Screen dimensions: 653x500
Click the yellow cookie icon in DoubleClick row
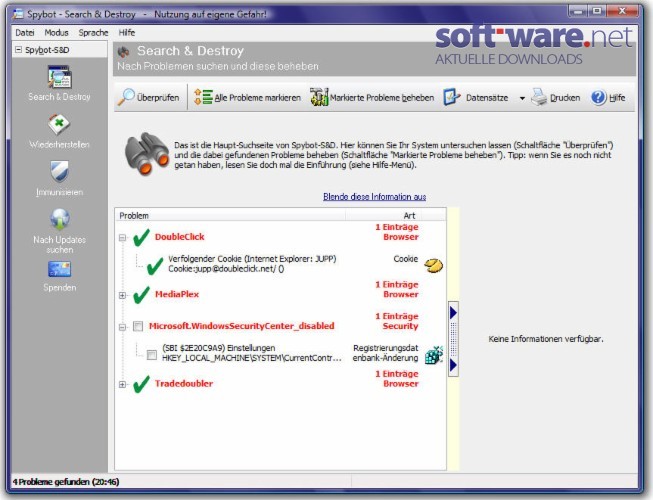coord(434,265)
